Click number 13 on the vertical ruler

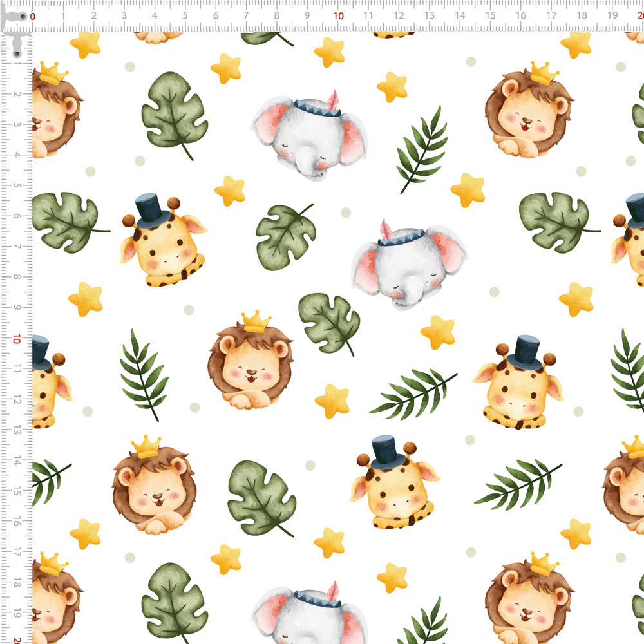[17, 430]
